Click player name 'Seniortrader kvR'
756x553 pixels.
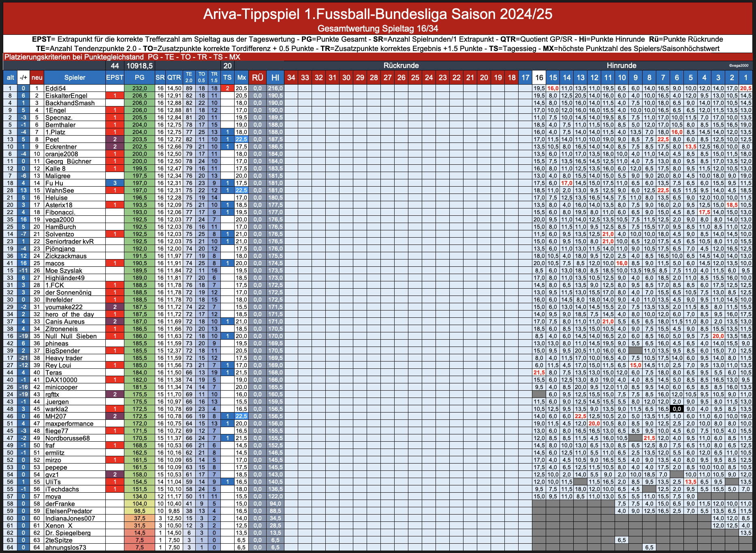point(69,241)
